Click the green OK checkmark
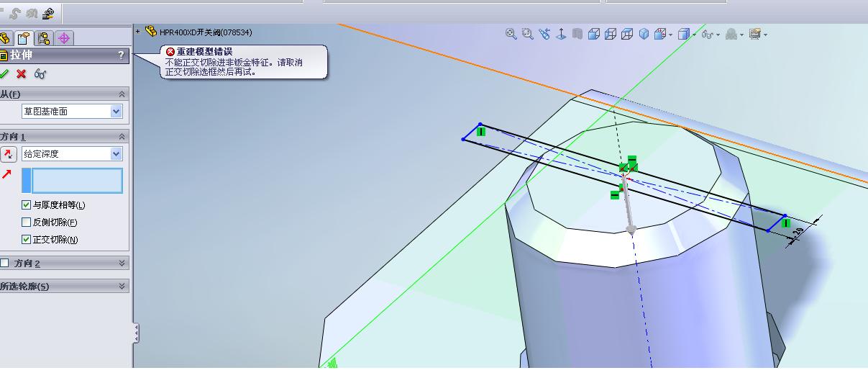Image resolution: width=868 pixels, height=378 pixels. pos(4,73)
